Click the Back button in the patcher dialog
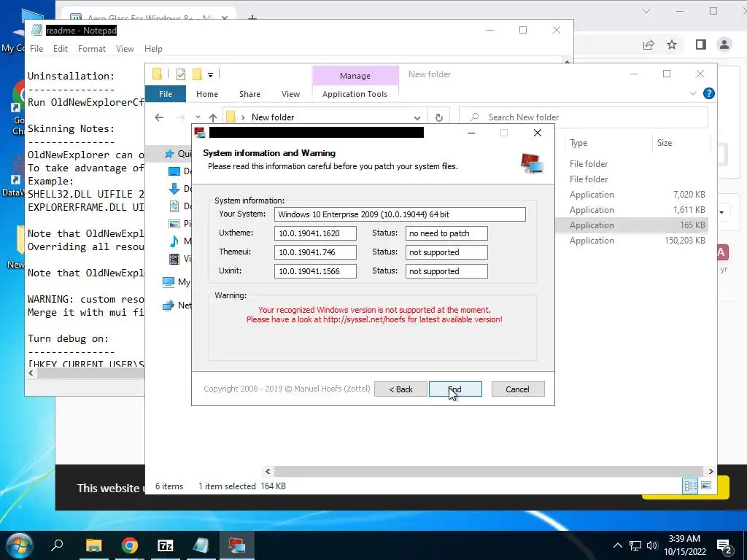The height and width of the screenshot is (560, 747). [400, 389]
